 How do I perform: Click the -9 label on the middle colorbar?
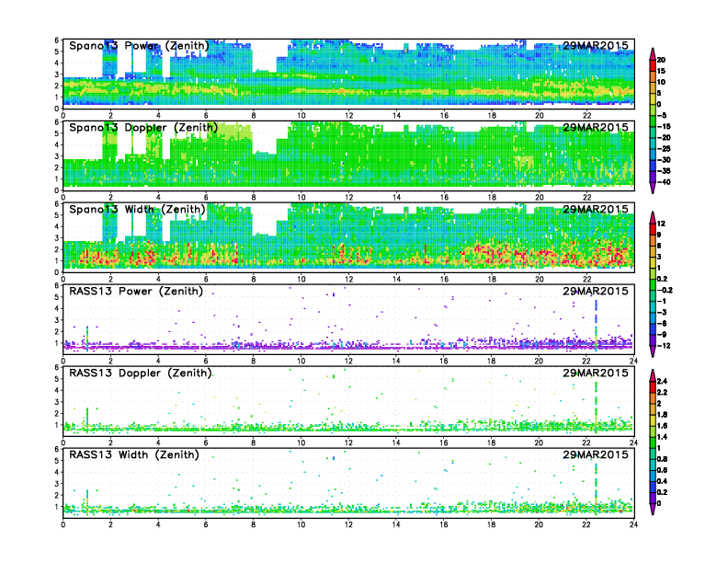(662, 335)
